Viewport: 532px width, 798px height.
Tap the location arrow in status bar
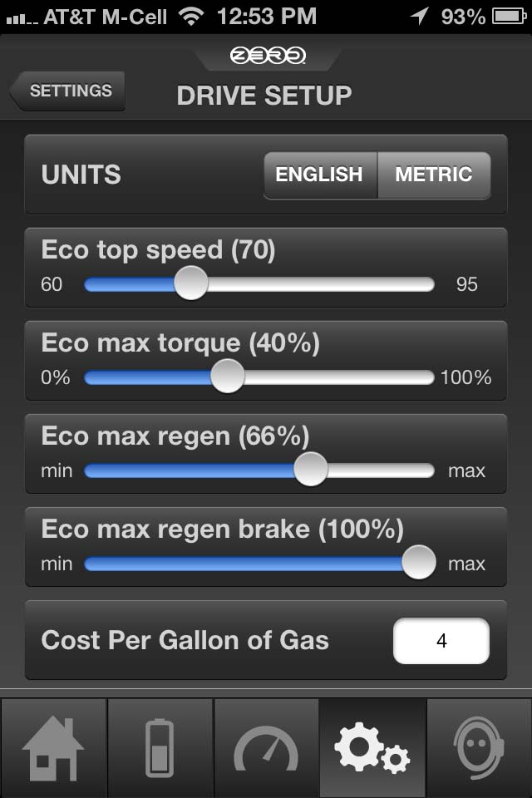pyautogui.click(x=421, y=16)
